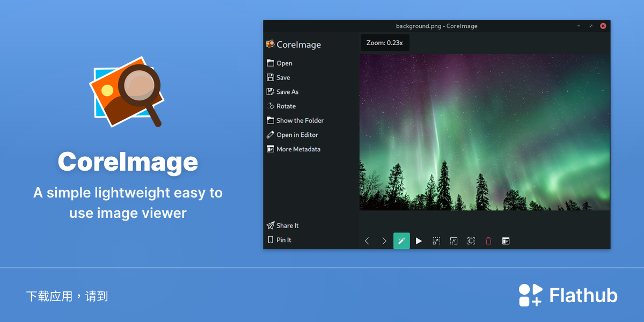Select the More Metadata label

coord(298,149)
